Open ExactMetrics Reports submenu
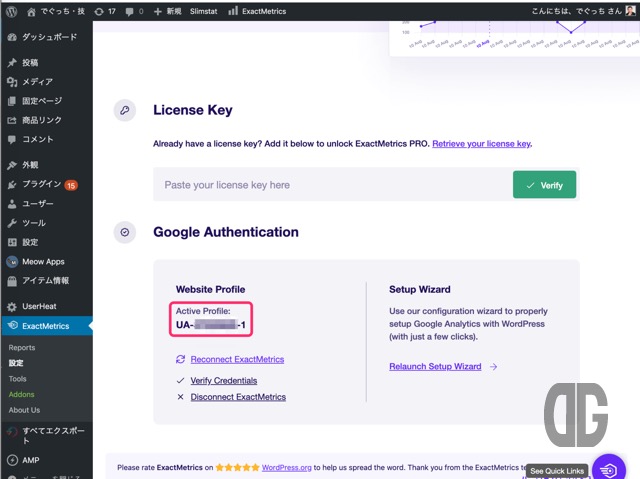The width and height of the screenshot is (640, 479). pyautogui.click(x=22, y=348)
